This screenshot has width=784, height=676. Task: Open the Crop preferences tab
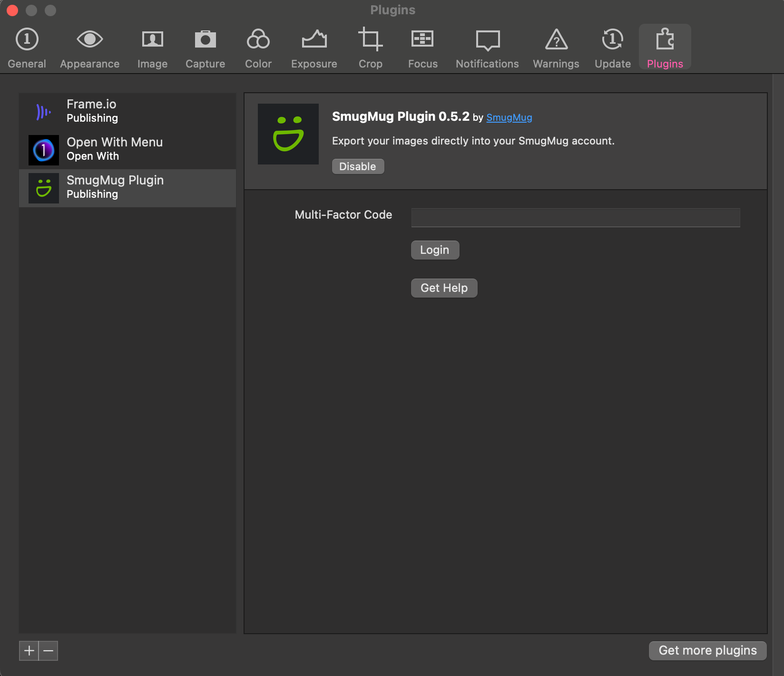coord(370,48)
